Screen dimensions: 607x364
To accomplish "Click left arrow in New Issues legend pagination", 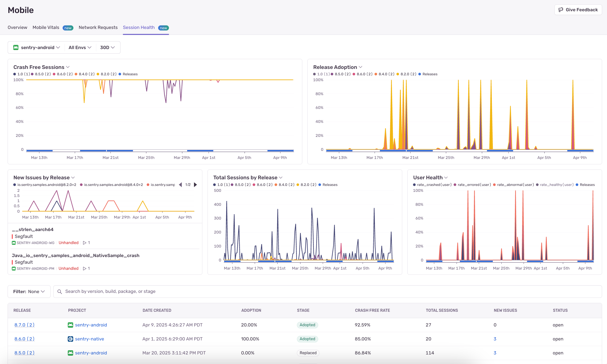I will coord(181,184).
